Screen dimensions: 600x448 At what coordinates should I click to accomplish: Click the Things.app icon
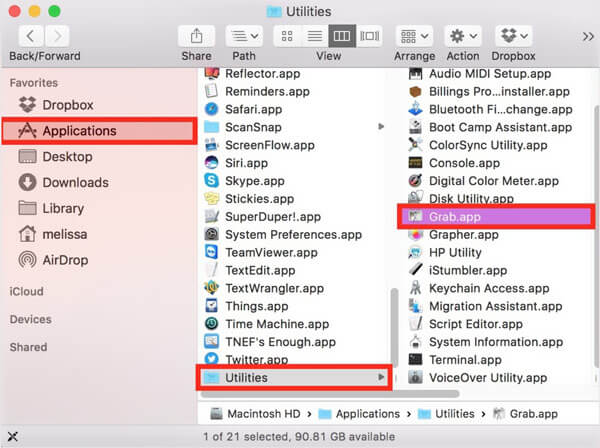(x=212, y=306)
